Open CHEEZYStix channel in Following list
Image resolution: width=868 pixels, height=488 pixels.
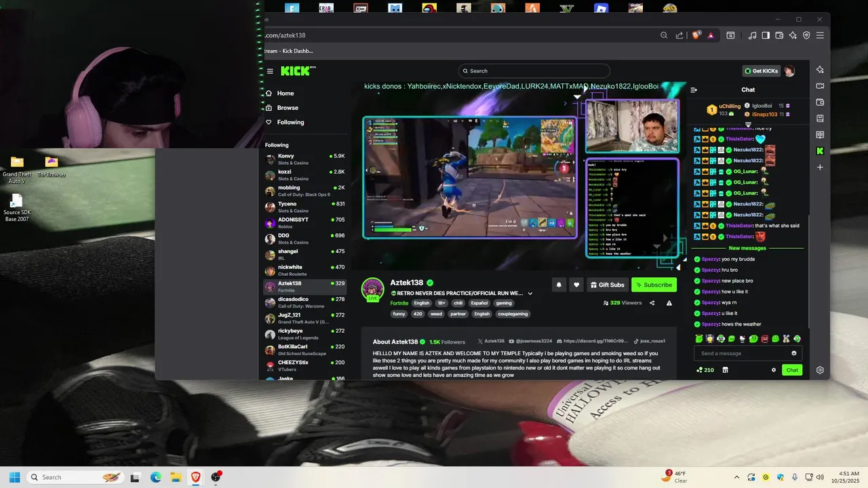click(304, 365)
